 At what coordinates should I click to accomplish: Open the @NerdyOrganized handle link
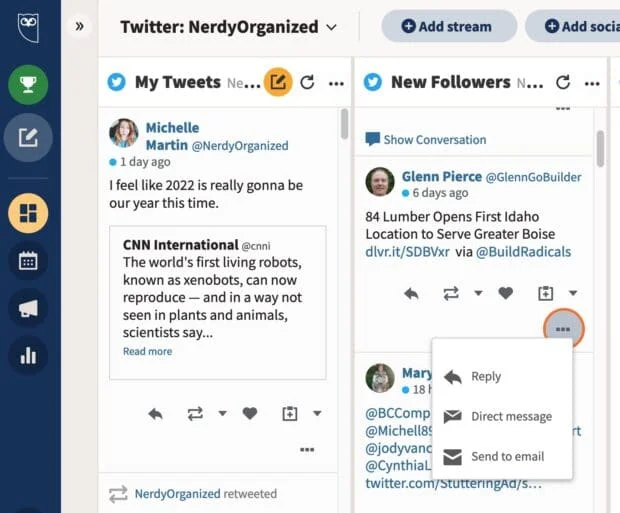tap(240, 146)
